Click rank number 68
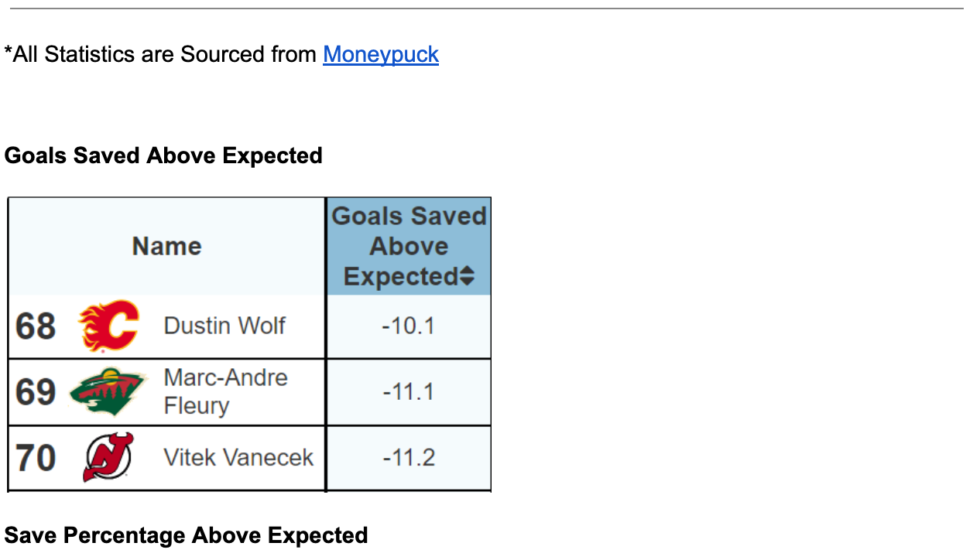This screenshot has height=560, width=980. click(36, 326)
